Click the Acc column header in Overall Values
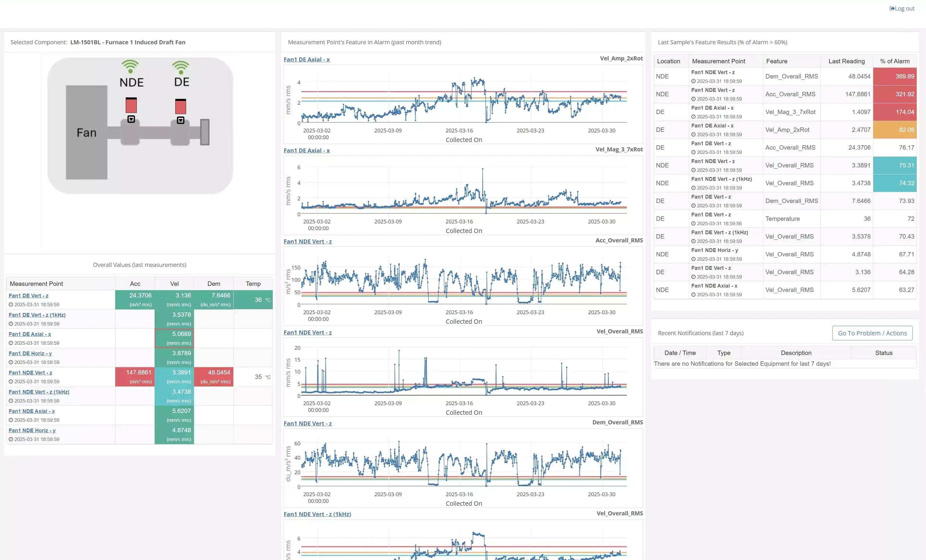Image resolution: width=926 pixels, height=560 pixels. (135, 284)
